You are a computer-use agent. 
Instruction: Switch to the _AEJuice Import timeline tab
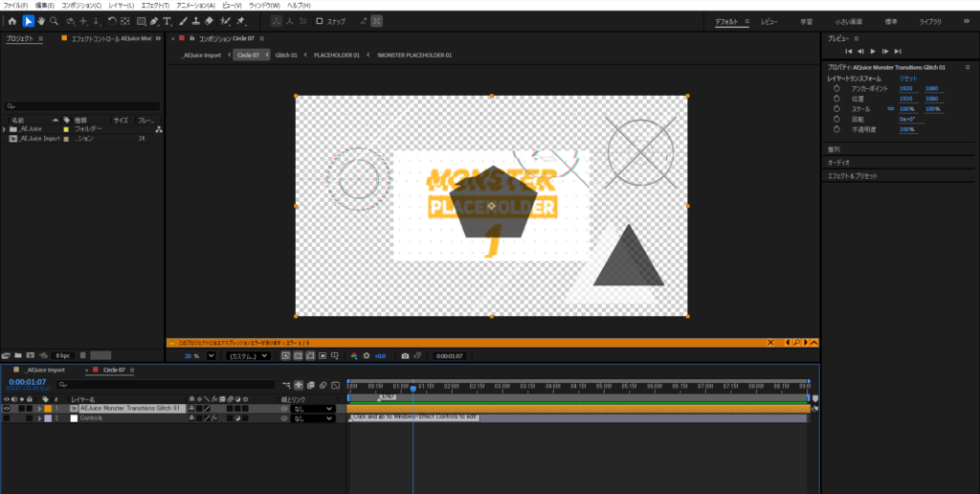point(45,370)
